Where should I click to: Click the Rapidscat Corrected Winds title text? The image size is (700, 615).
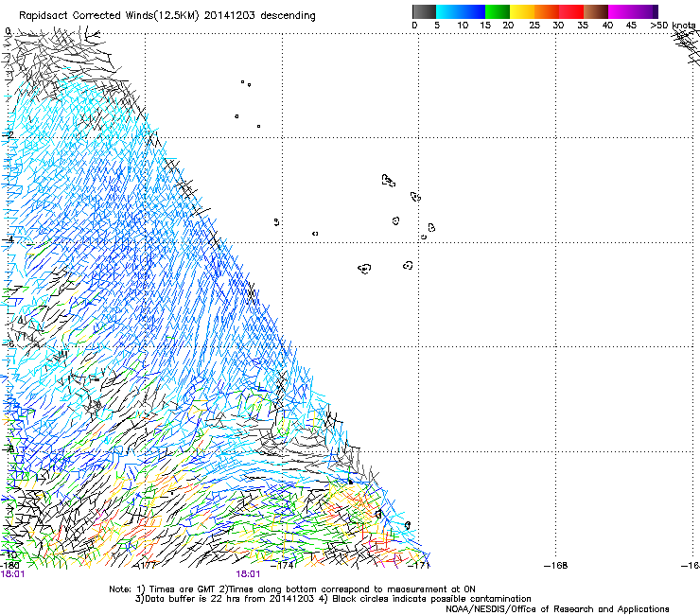167,16
